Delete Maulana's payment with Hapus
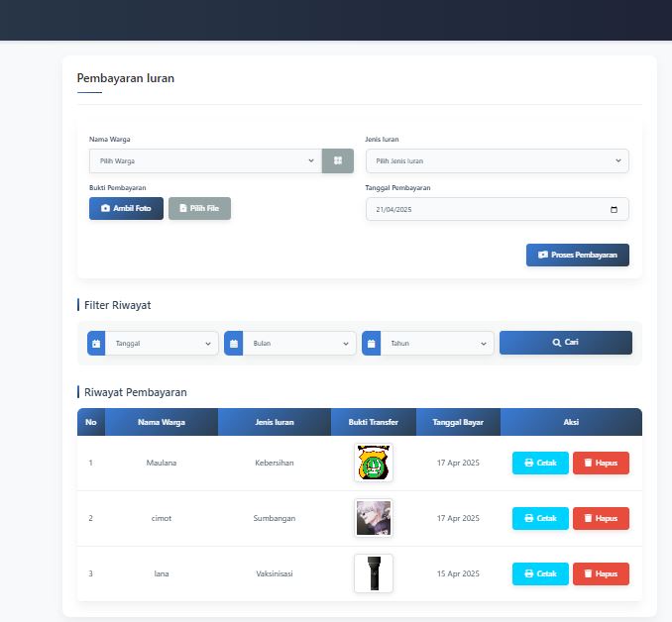This screenshot has width=672, height=622. [x=601, y=463]
